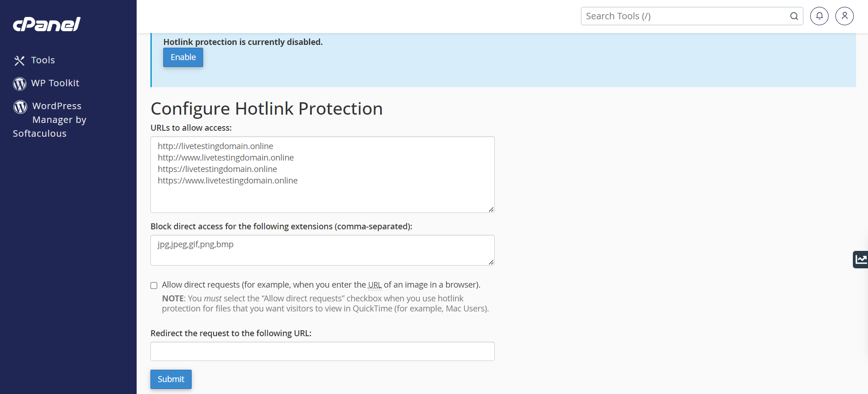Click the resize handle of the extensions textarea

(491, 262)
